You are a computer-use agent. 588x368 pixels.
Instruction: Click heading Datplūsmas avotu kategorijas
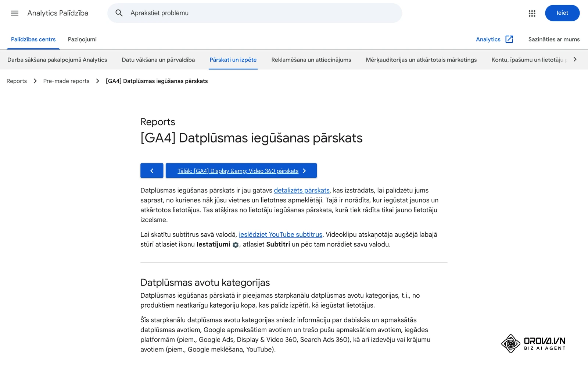point(205,283)
